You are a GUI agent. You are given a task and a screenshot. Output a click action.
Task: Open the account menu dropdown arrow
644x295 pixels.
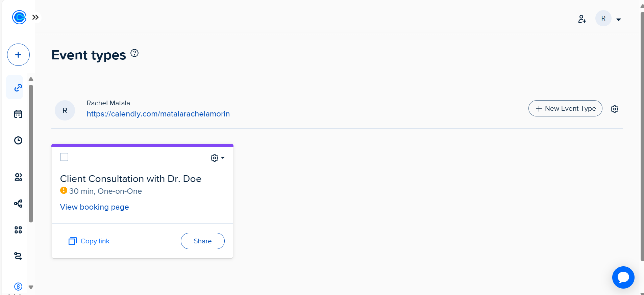click(619, 20)
